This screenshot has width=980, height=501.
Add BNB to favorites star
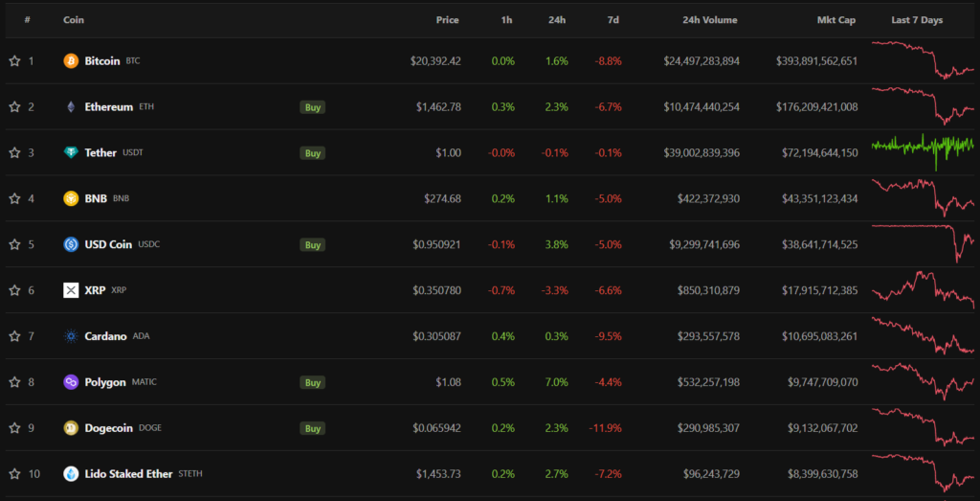tap(14, 198)
